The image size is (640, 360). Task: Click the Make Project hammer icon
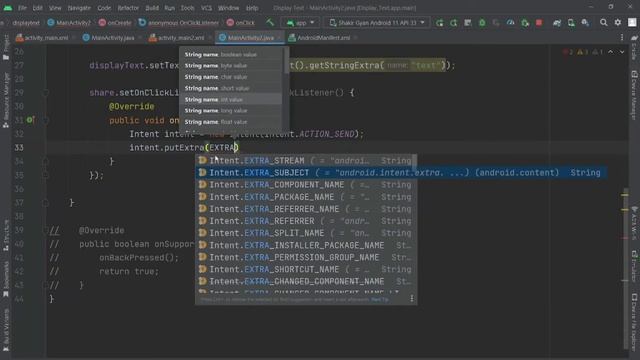[x=270, y=22]
